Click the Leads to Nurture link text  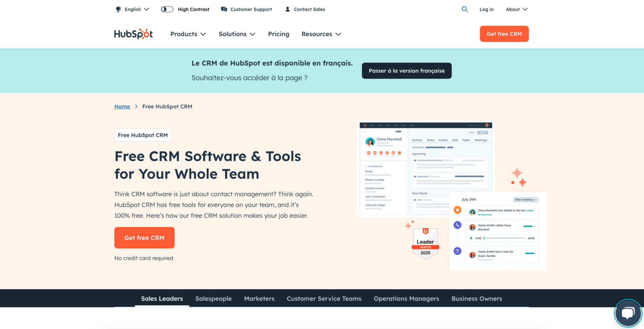click(505, 213)
